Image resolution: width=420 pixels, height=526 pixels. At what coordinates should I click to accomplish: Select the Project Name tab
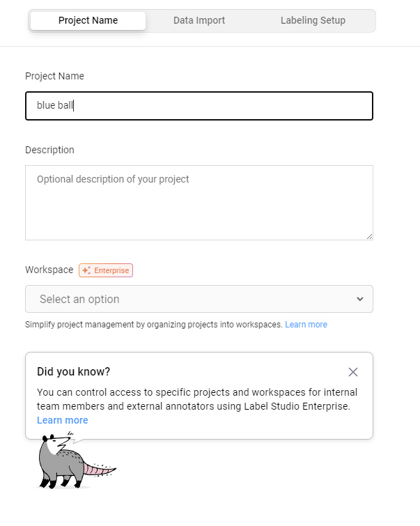(88, 20)
